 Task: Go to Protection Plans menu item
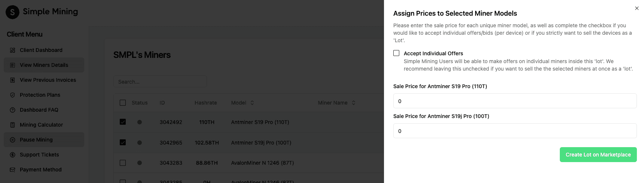click(44, 95)
